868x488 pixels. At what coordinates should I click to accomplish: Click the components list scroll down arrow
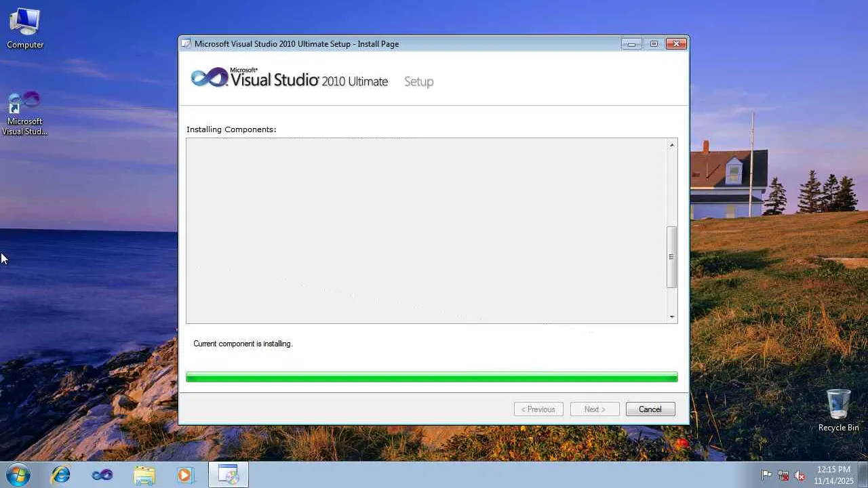coord(672,317)
